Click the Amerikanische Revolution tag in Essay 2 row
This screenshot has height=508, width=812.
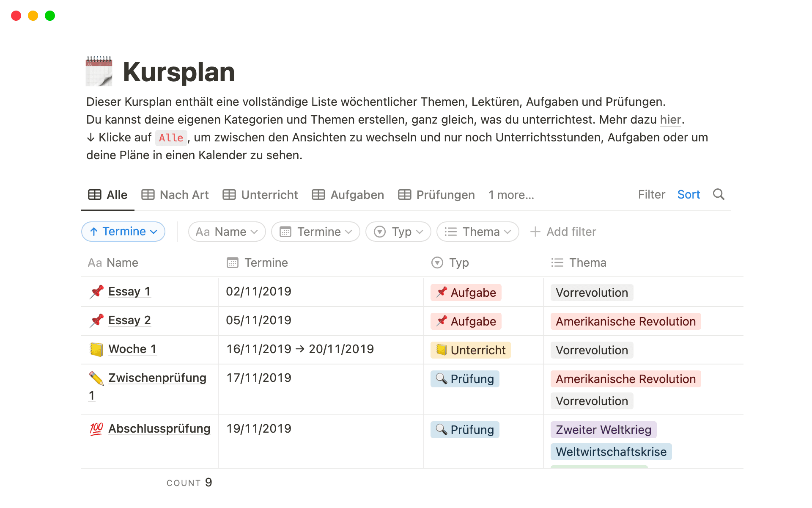tap(625, 321)
